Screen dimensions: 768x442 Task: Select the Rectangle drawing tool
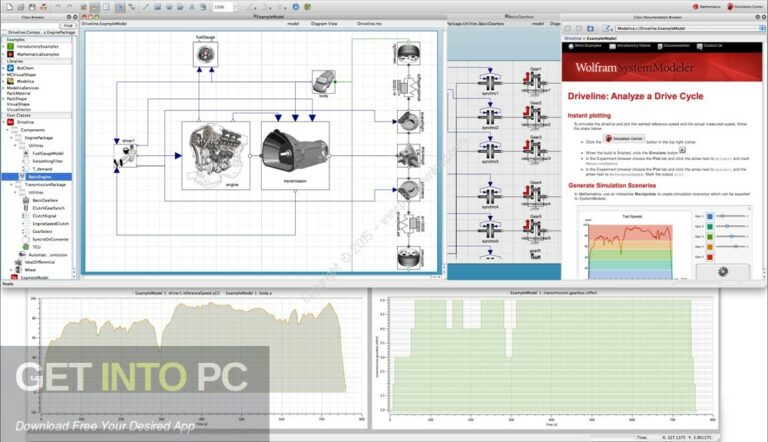(x=157, y=7)
